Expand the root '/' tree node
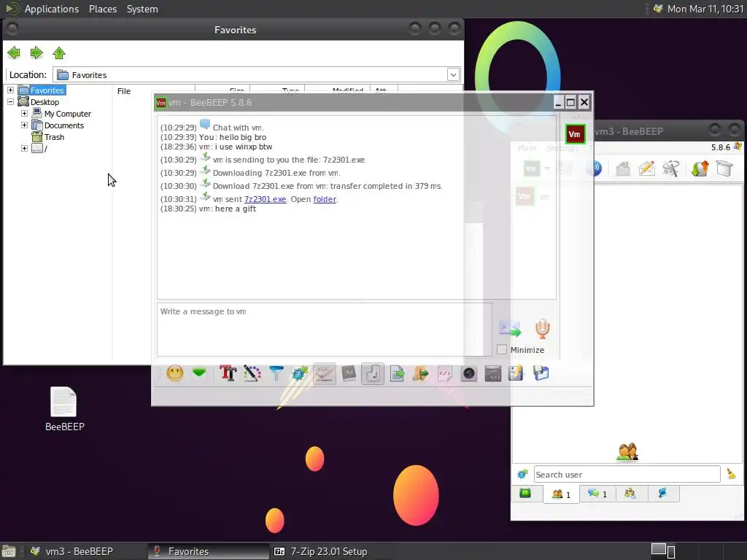 pyautogui.click(x=24, y=149)
